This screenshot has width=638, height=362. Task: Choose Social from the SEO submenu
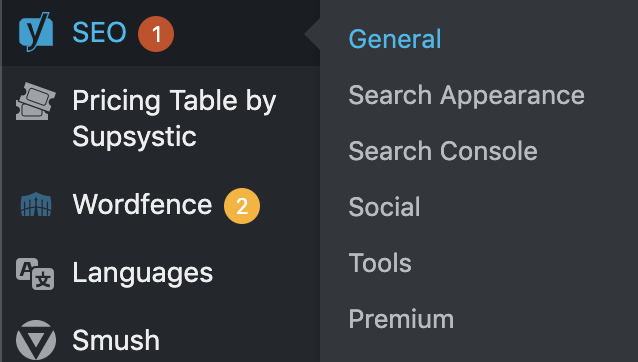pos(384,207)
